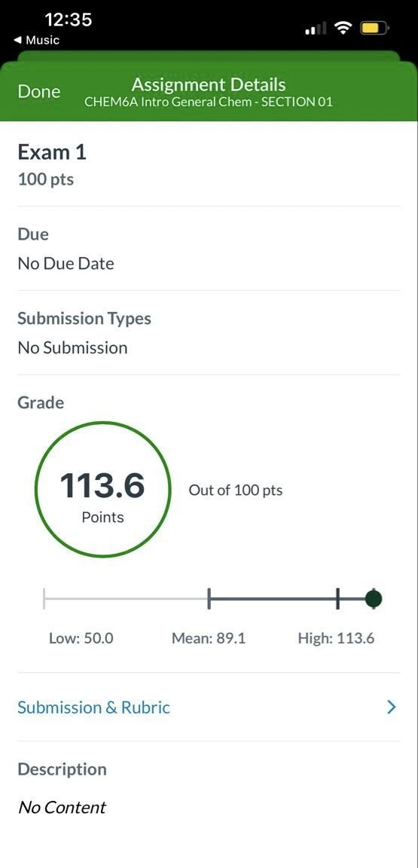Expand Submission & Rubric chevron arrow
This screenshot has width=418, height=868.
click(x=392, y=707)
